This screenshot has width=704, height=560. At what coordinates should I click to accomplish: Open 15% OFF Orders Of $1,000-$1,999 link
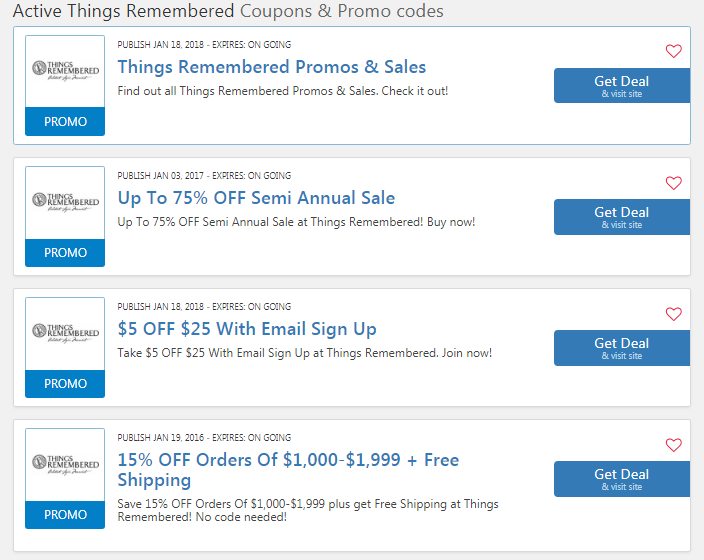click(288, 470)
